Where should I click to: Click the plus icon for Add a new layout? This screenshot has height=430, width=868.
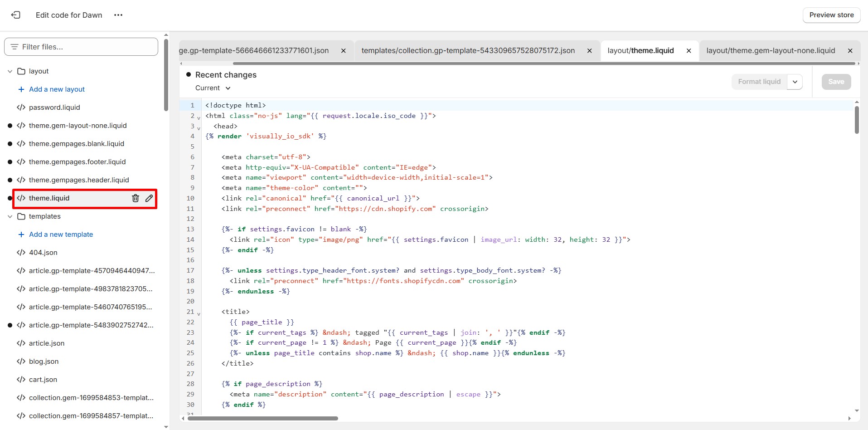point(20,89)
